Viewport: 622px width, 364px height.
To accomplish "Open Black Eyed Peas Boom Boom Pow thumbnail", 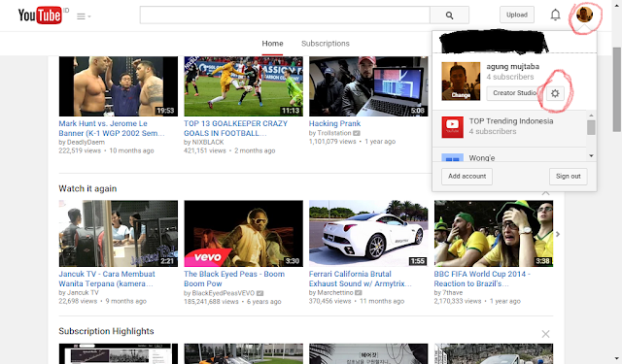I will pyautogui.click(x=243, y=233).
